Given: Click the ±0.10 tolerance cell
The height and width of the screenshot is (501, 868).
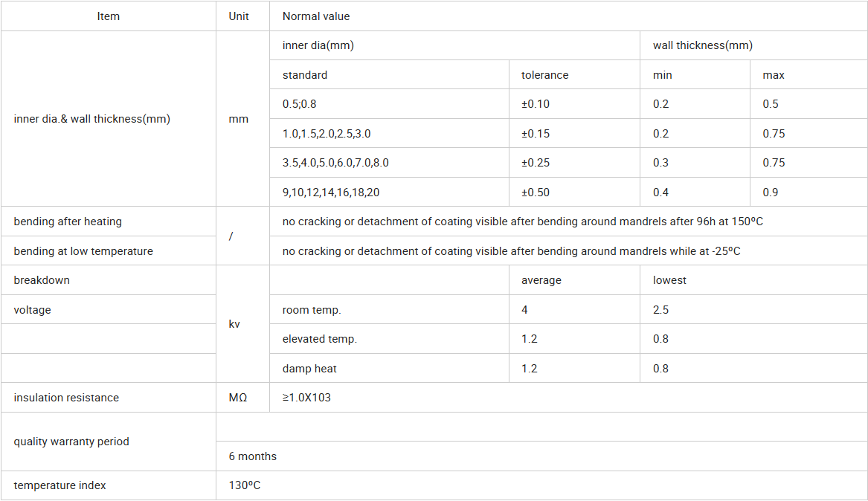Looking at the screenshot, I should tap(574, 104).
